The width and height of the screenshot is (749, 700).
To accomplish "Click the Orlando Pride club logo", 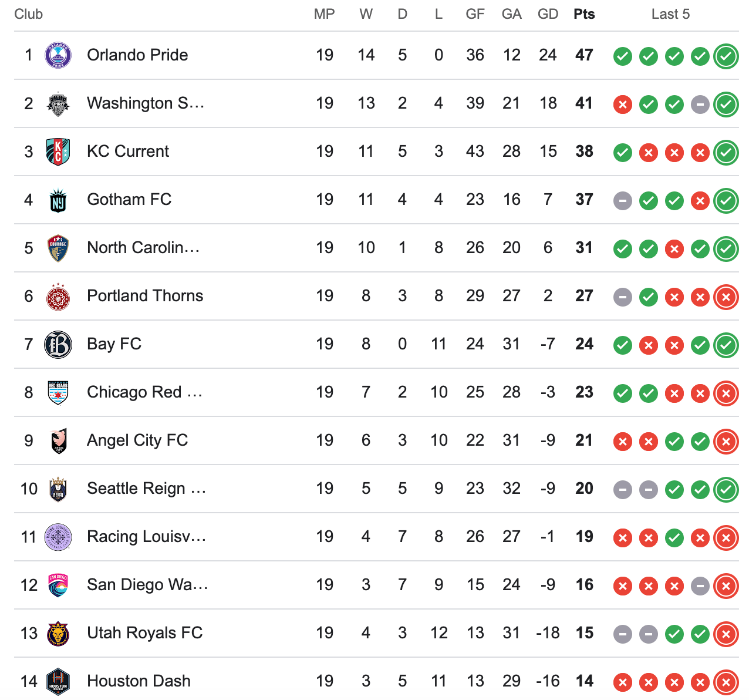I will click(x=58, y=55).
